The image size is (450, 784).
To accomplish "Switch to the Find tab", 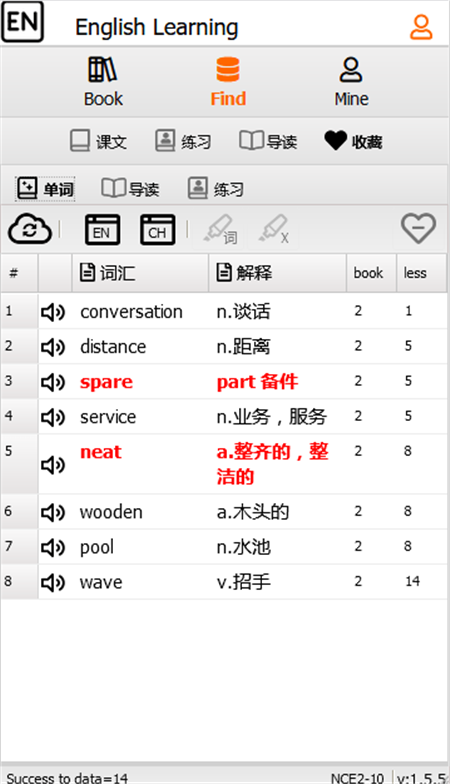I will click(228, 82).
